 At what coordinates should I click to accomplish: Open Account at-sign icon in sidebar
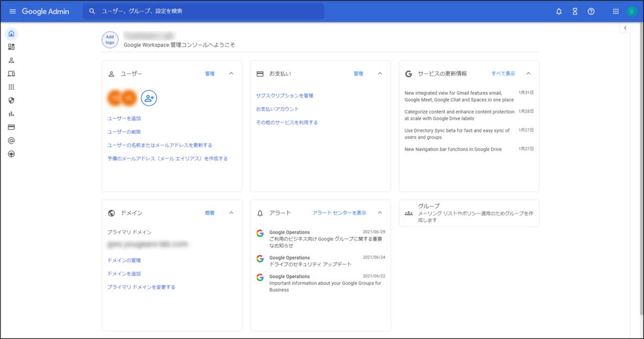click(11, 141)
